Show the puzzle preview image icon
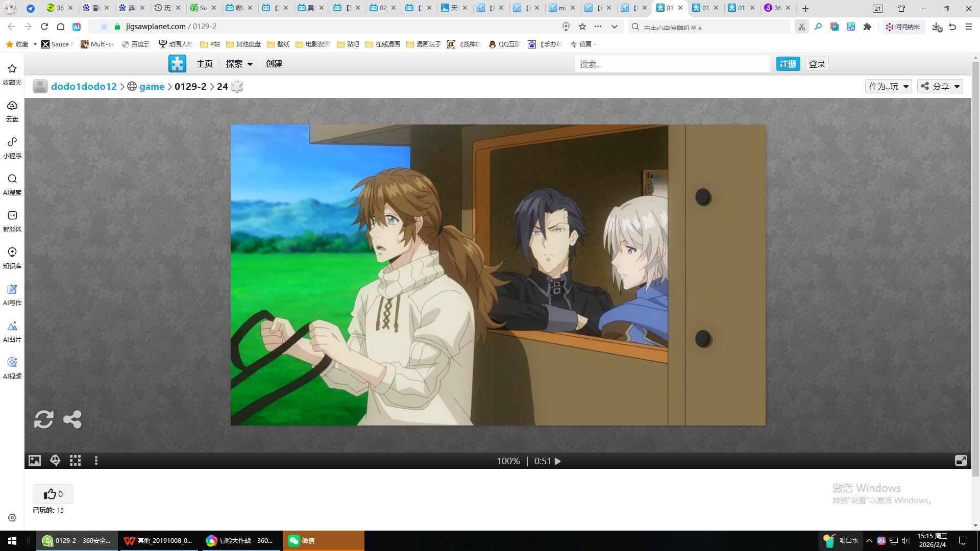 34,461
